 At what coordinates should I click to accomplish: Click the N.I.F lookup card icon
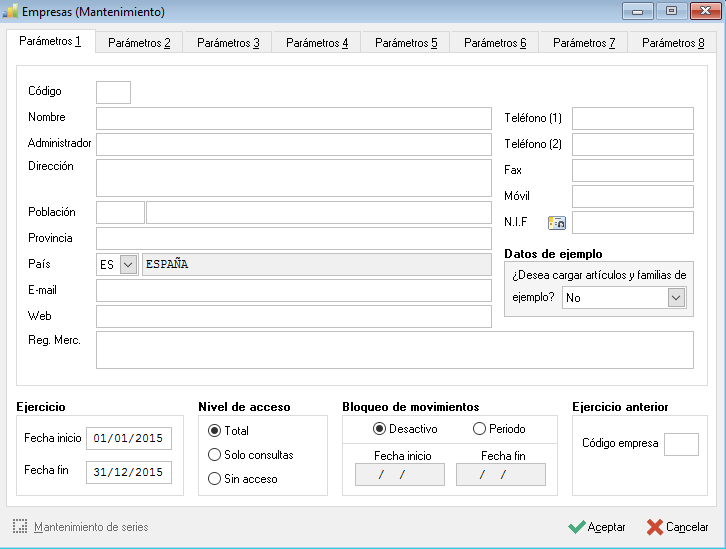[557, 223]
